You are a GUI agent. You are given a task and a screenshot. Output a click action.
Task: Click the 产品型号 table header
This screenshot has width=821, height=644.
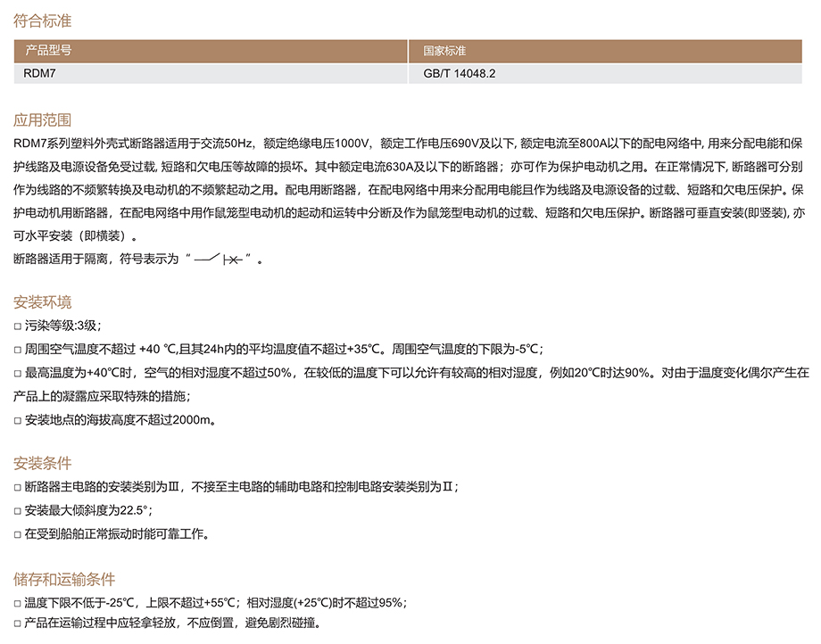pos(48,52)
